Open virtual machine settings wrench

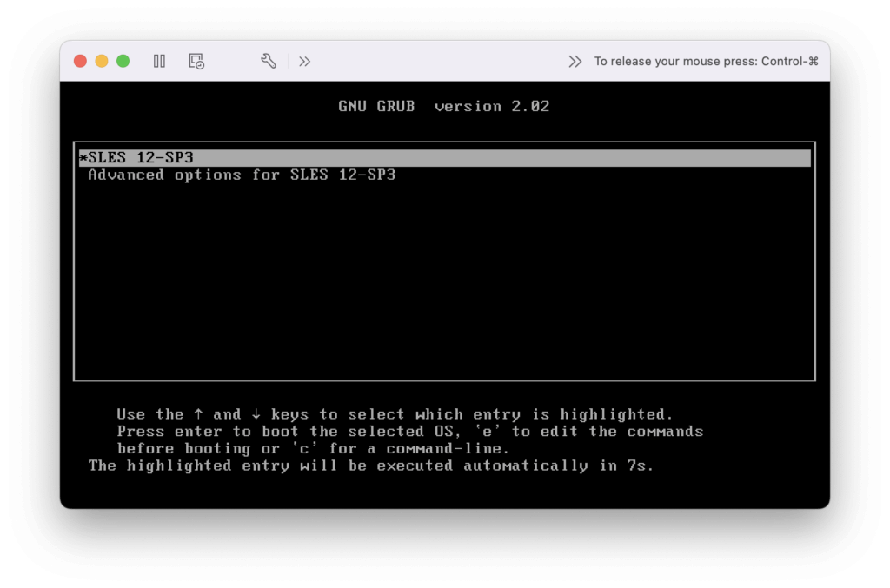pos(269,61)
